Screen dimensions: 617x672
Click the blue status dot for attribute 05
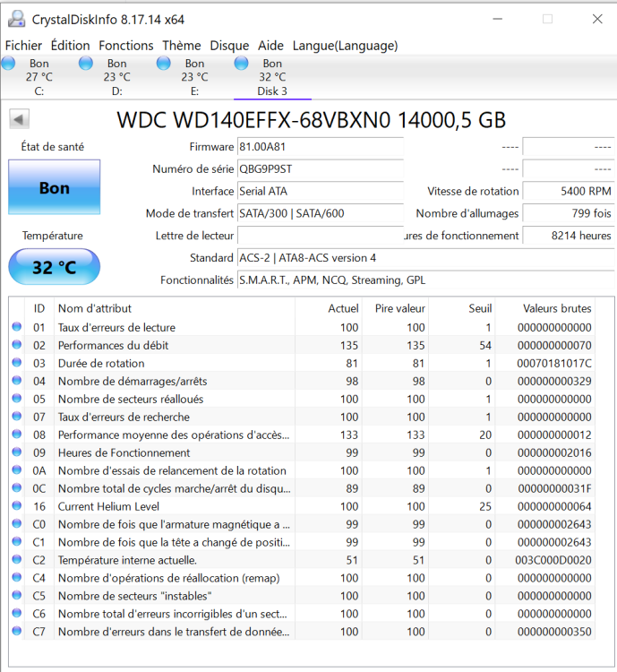[16, 399]
